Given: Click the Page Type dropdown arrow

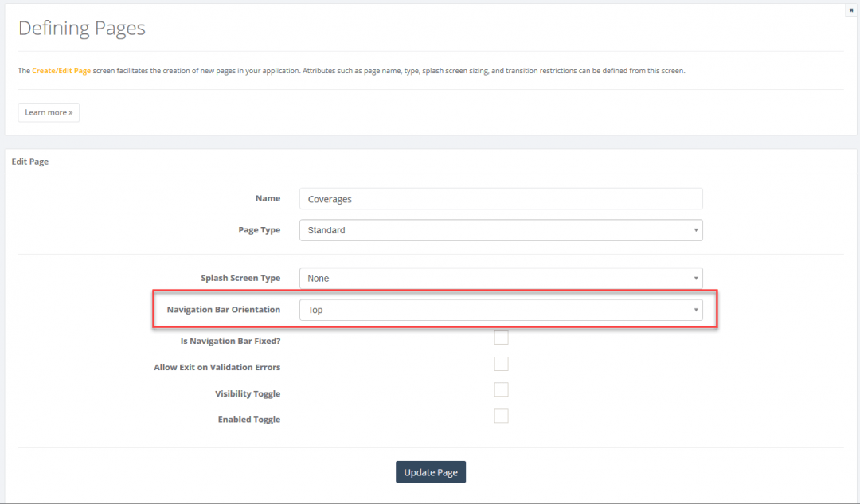Looking at the screenshot, I should coord(695,230).
